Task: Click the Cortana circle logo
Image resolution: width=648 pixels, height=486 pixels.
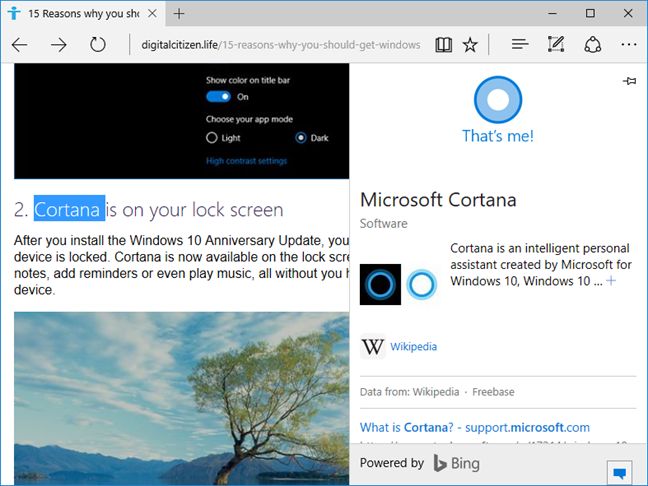Action: click(498, 100)
